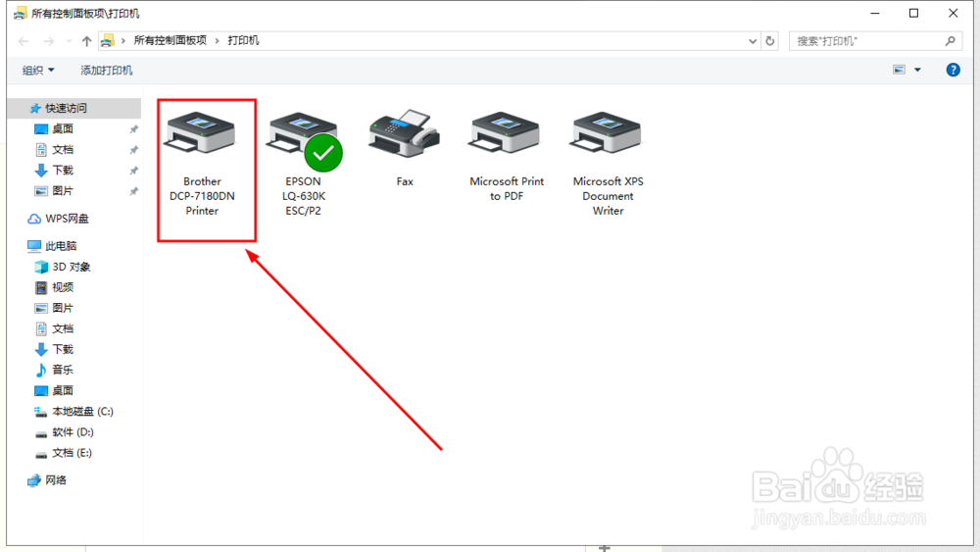Open the 组织 dropdown menu
Viewport: 980px width, 552px height.
click(38, 70)
